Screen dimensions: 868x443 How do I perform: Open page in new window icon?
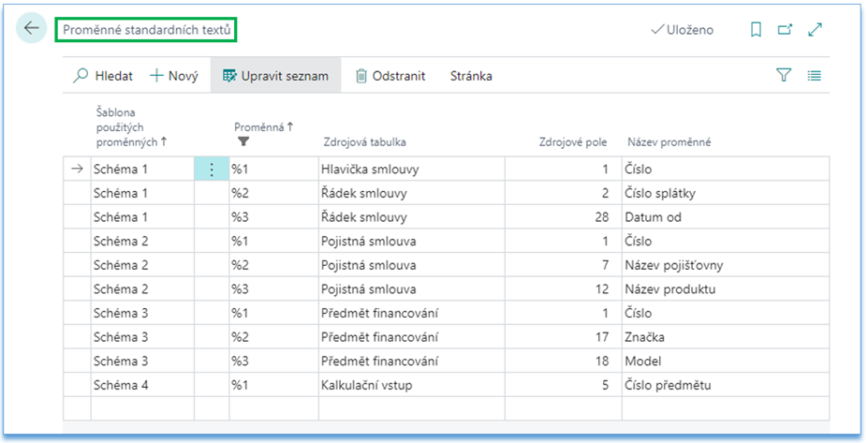(x=785, y=30)
